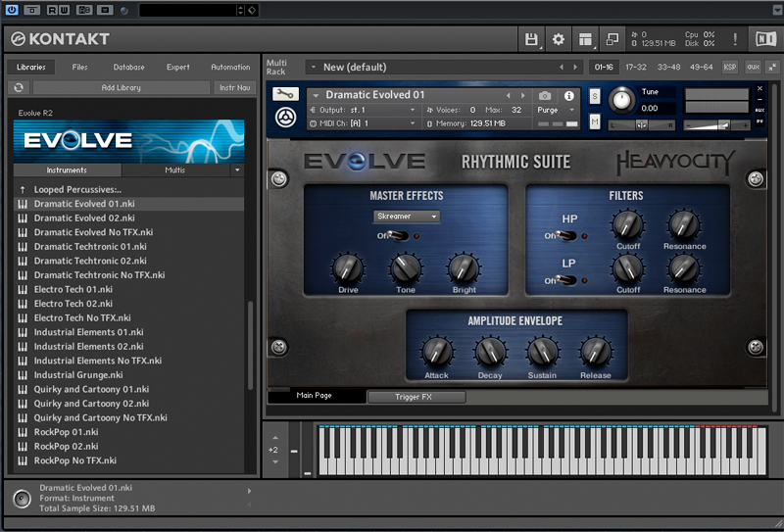Select the Multis library tab
The height and width of the screenshot is (532, 784).
(175, 170)
